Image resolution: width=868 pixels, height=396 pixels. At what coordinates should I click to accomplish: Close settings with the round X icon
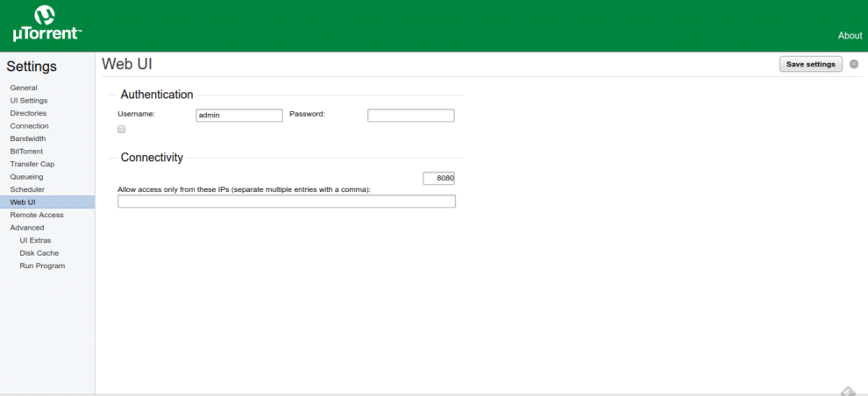(x=854, y=64)
